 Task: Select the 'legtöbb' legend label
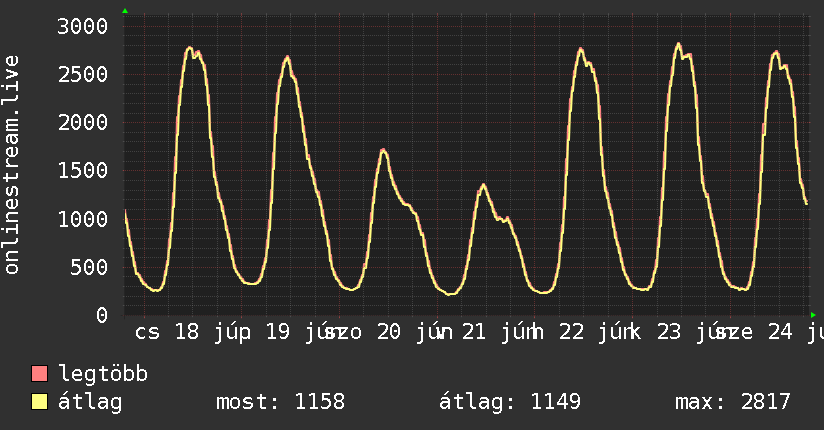(x=103, y=374)
